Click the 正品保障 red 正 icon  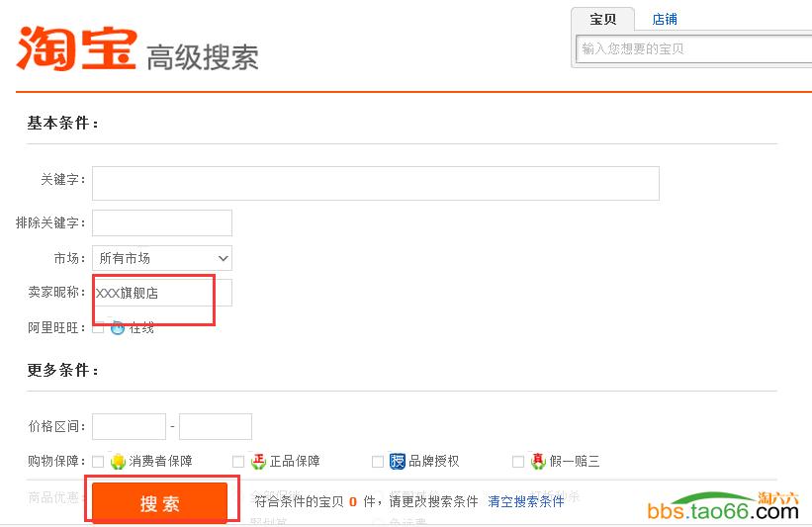click(x=258, y=461)
